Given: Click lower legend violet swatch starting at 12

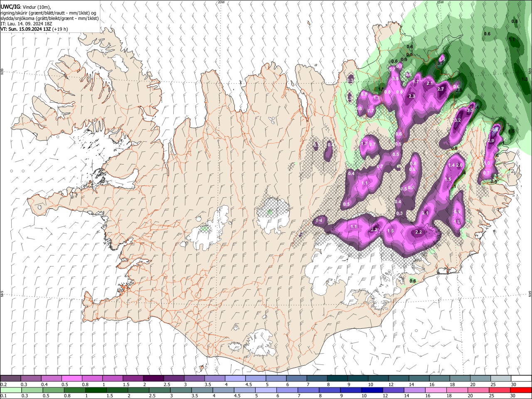Looking at the screenshot, I should coord(394,390).
